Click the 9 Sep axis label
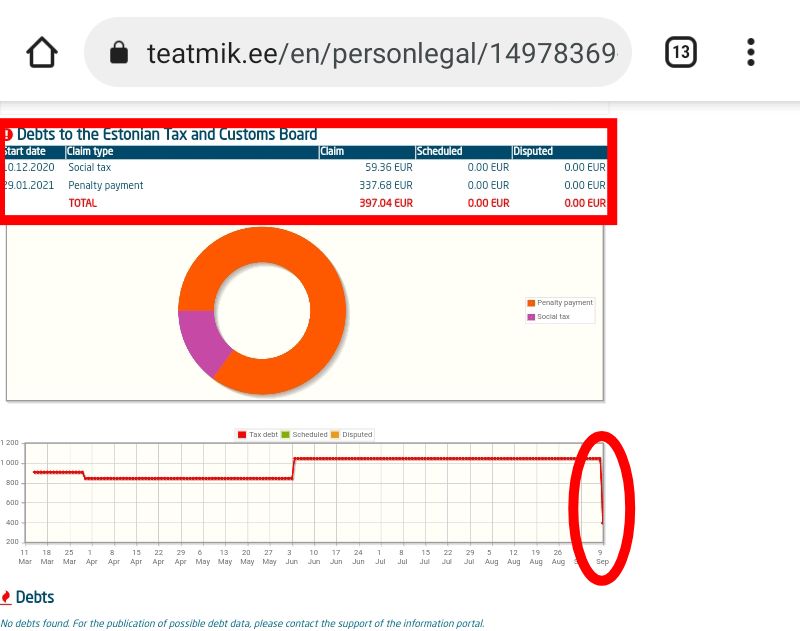Image resolution: width=800 pixels, height=631 pixels. pyautogui.click(x=602, y=557)
